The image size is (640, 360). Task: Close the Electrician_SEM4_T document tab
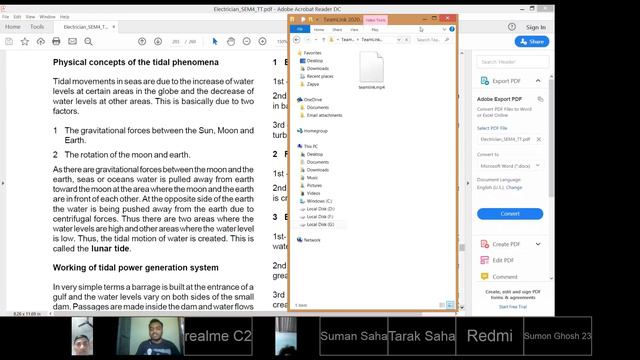point(113,27)
